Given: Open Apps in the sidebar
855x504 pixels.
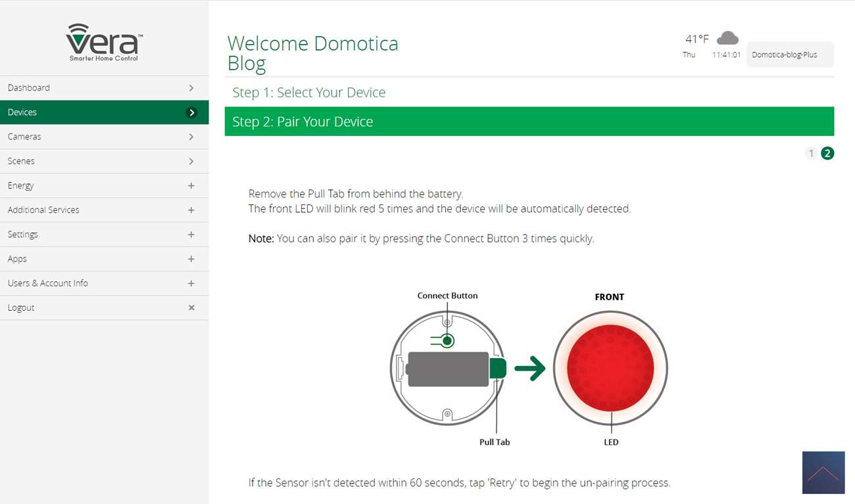Looking at the screenshot, I should coord(105,259).
